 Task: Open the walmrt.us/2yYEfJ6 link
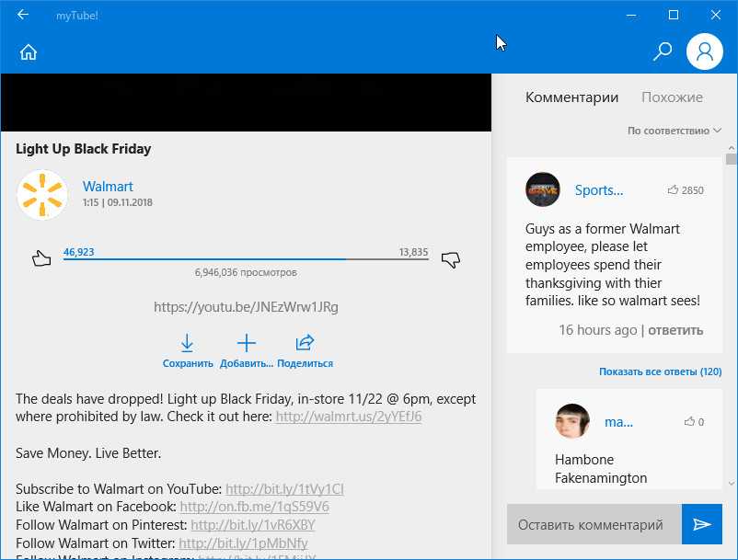[x=349, y=417]
